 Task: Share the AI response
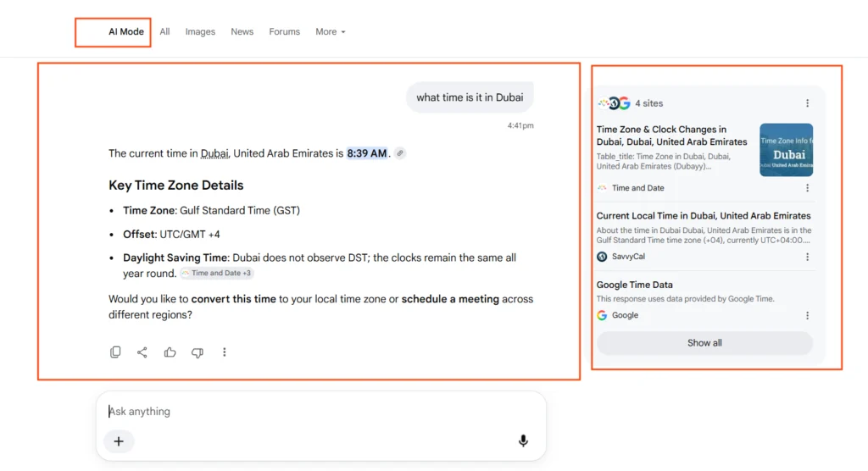[142, 352]
